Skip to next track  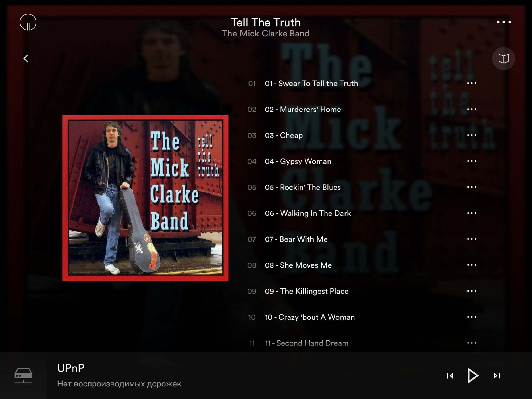497,376
